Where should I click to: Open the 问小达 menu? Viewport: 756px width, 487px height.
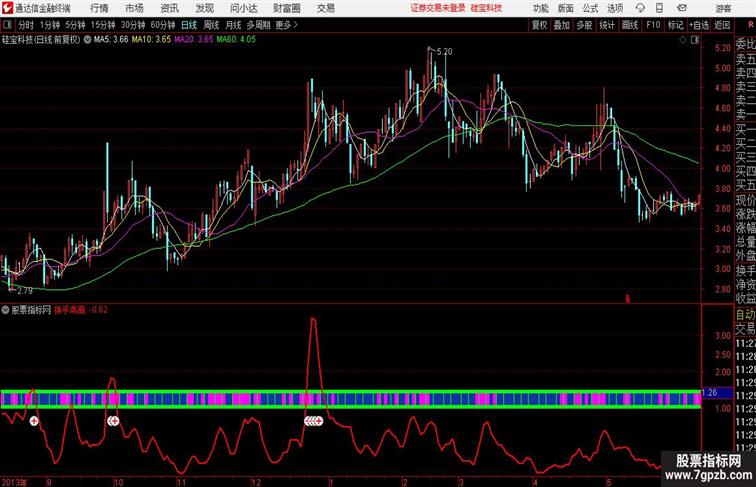tap(243, 8)
